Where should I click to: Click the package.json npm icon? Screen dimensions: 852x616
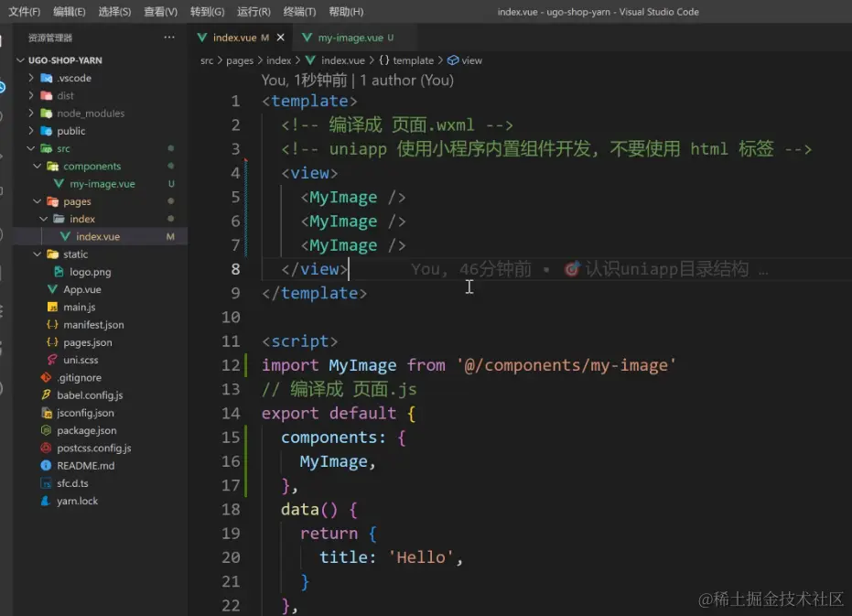[x=46, y=430]
